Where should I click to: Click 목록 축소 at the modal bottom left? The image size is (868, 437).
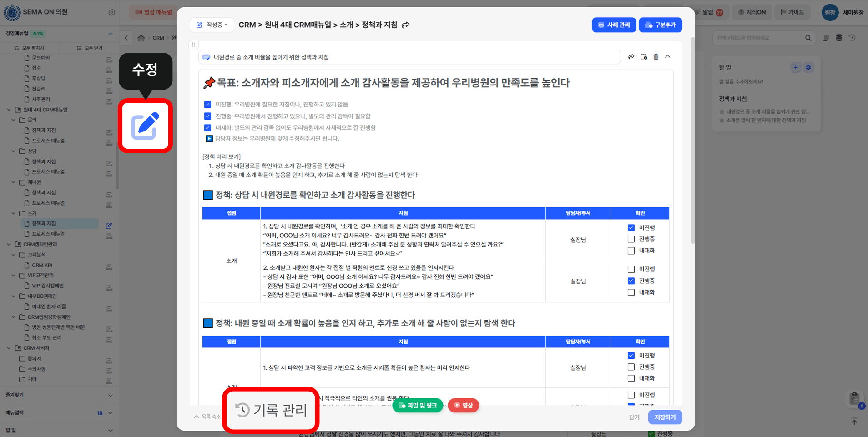pos(207,417)
